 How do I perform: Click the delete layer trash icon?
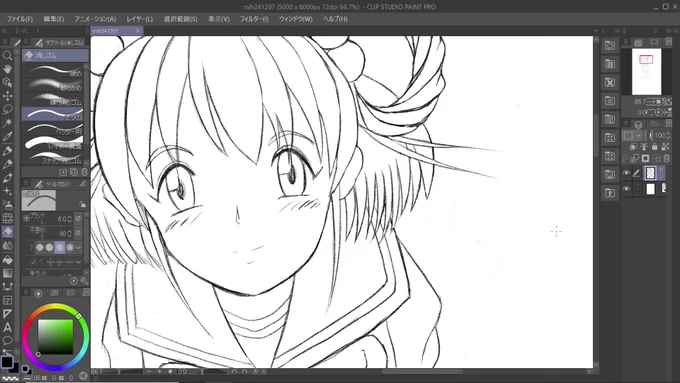[x=667, y=158]
